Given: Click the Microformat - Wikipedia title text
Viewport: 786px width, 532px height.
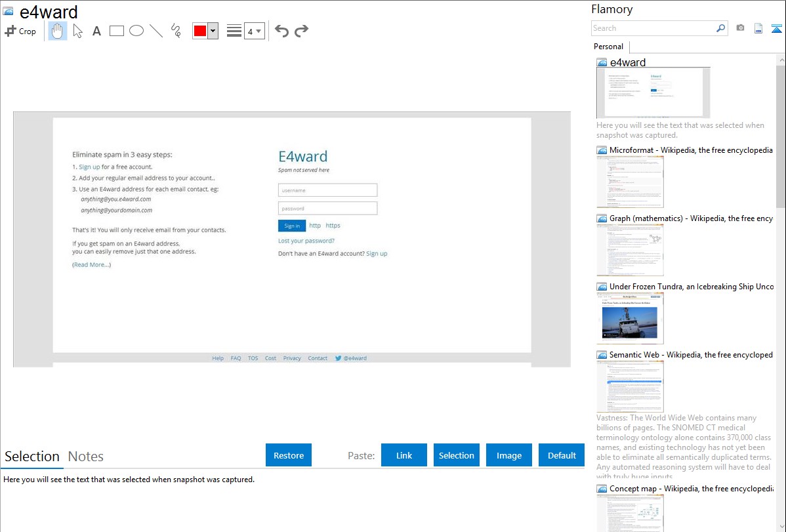Looking at the screenshot, I should (691, 150).
